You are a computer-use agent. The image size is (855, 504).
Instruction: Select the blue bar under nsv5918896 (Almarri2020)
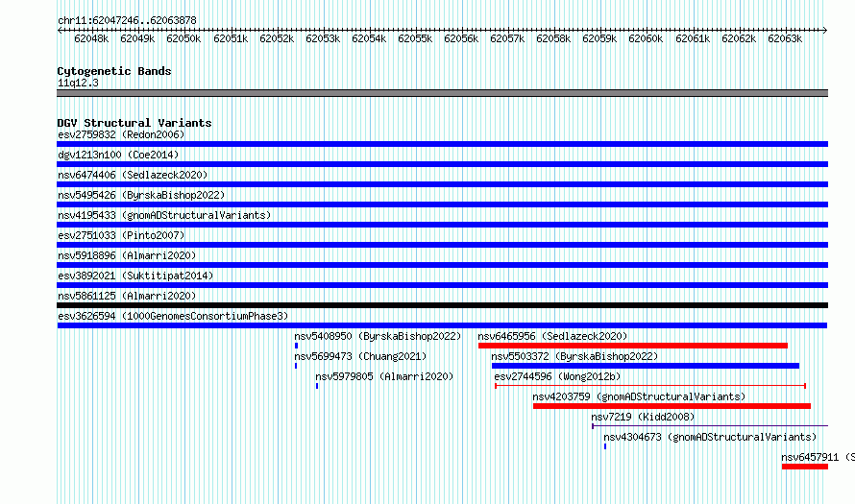[x=442, y=265]
